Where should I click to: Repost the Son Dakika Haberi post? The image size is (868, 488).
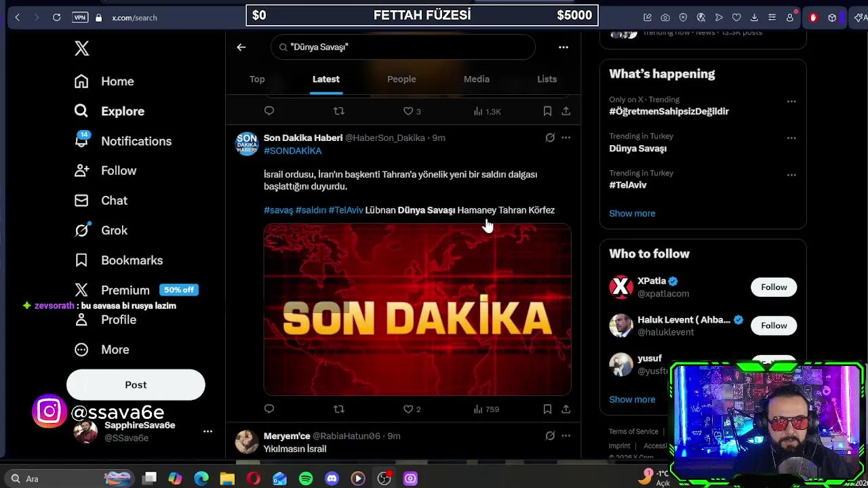(338, 409)
